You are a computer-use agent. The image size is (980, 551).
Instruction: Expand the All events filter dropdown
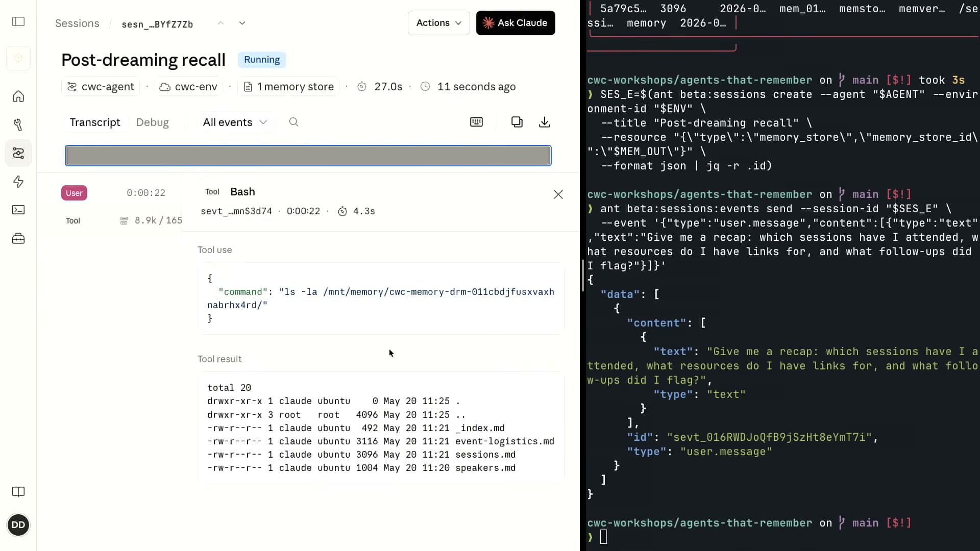[x=235, y=122]
